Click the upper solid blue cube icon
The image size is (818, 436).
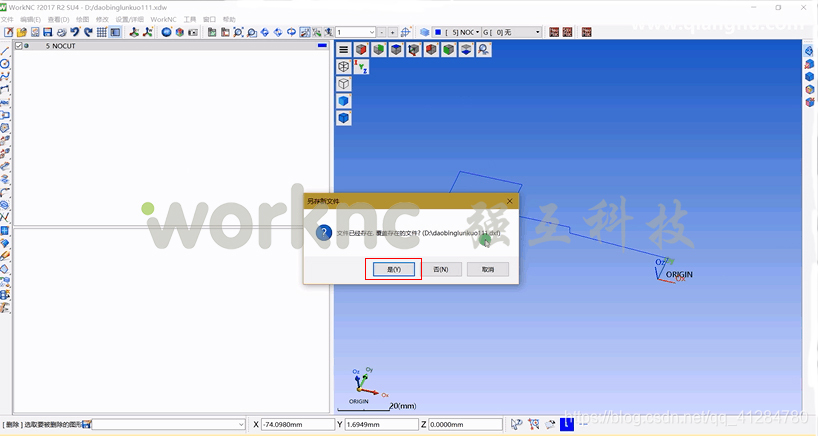343,101
